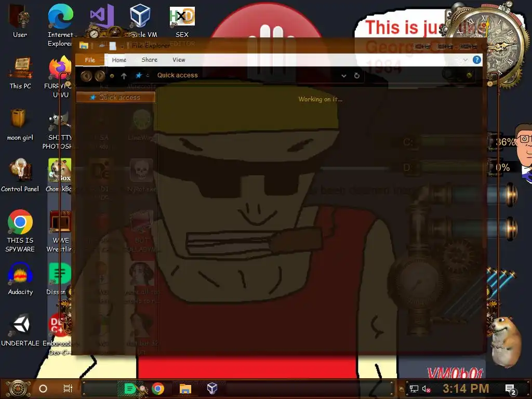Launch the GIMP SHITTY PHOTOSHOP desktop icon
Screen dimensions: 532x399
[58, 131]
